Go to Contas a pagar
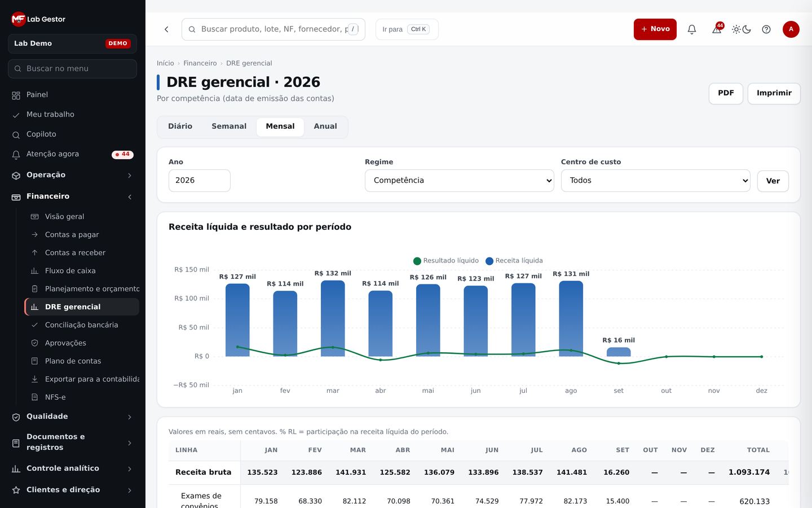 pyautogui.click(x=82, y=235)
